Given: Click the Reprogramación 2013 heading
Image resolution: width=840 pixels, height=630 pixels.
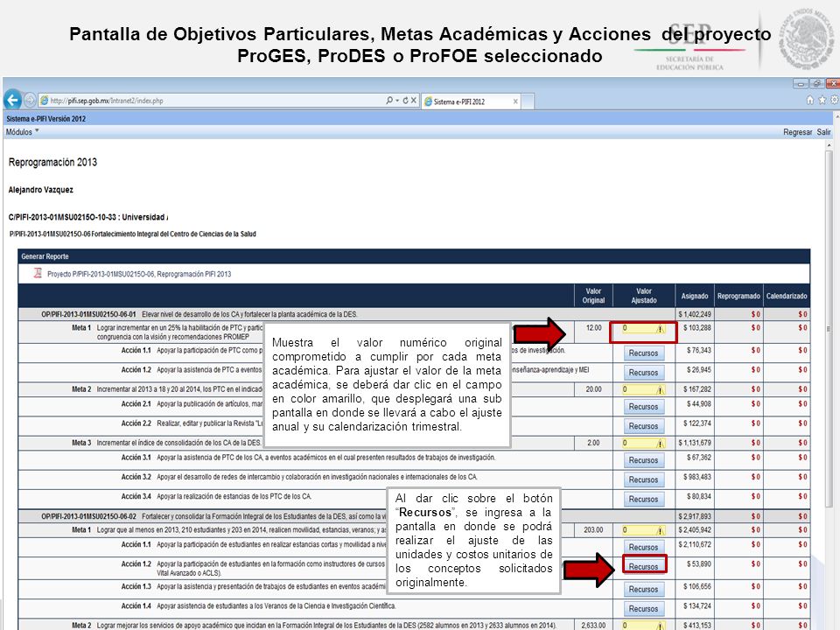Looking at the screenshot, I should (x=52, y=162).
